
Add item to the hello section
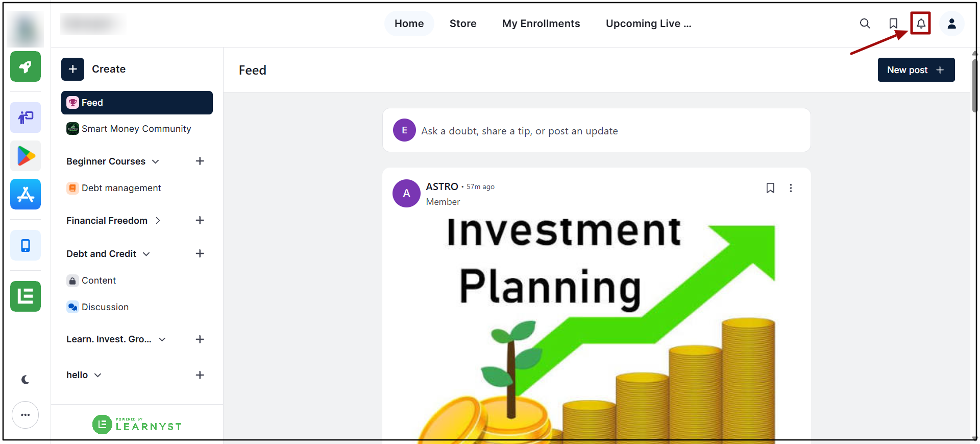coord(200,375)
